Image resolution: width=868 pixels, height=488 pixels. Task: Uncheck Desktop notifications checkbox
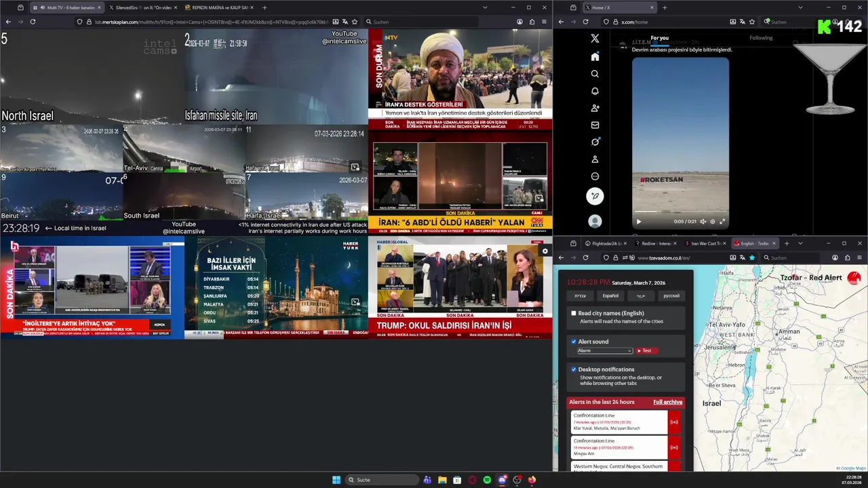574,369
